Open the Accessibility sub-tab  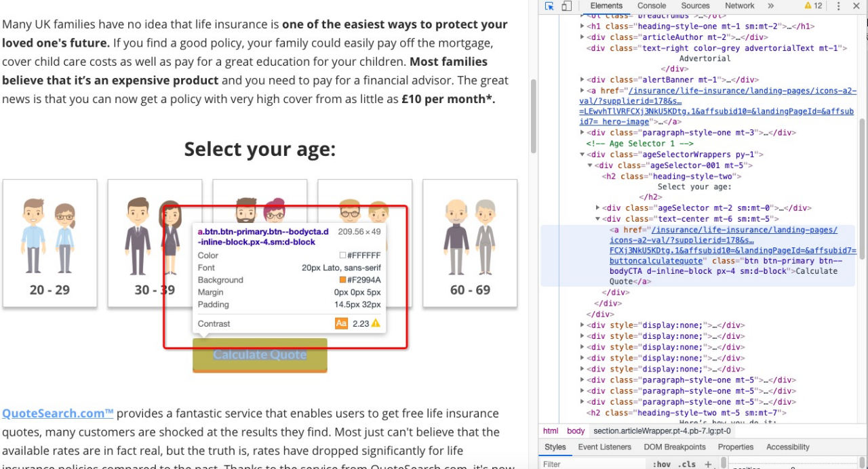point(788,447)
